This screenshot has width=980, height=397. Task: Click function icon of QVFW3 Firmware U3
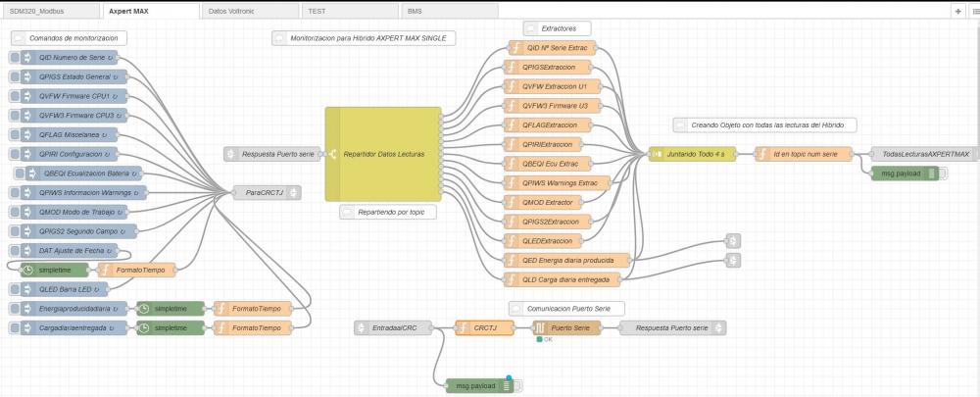click(510, 106)
